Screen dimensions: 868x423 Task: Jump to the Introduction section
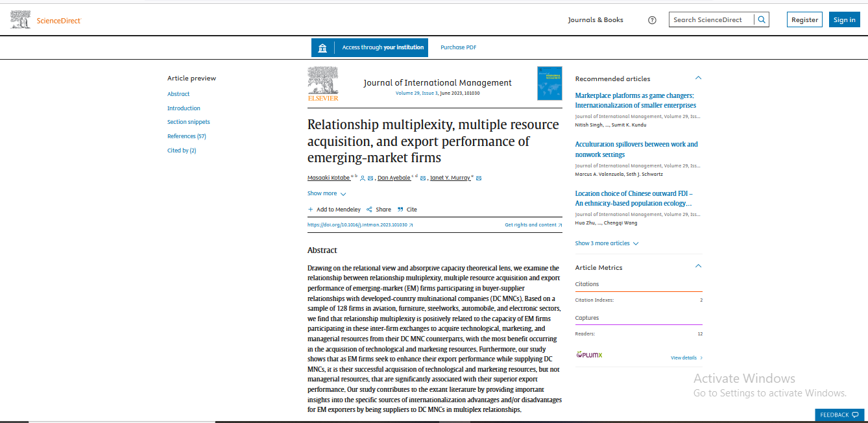(x=184, y=108)
